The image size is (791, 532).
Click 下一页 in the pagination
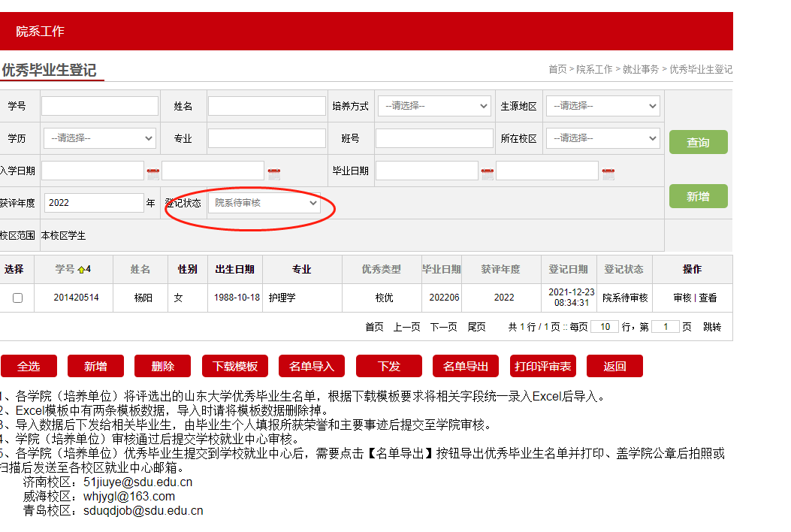(443, 327)
